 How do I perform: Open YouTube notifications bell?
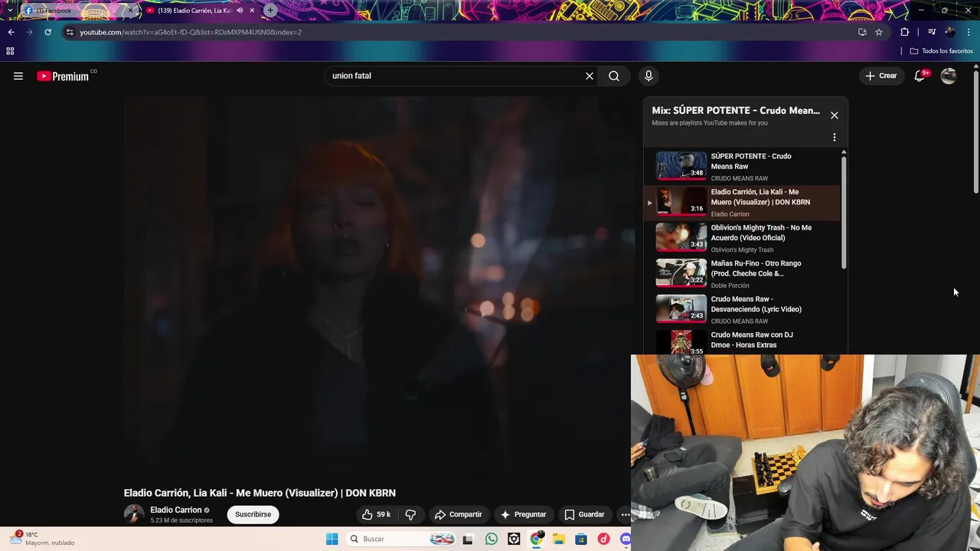pos(920,76)
